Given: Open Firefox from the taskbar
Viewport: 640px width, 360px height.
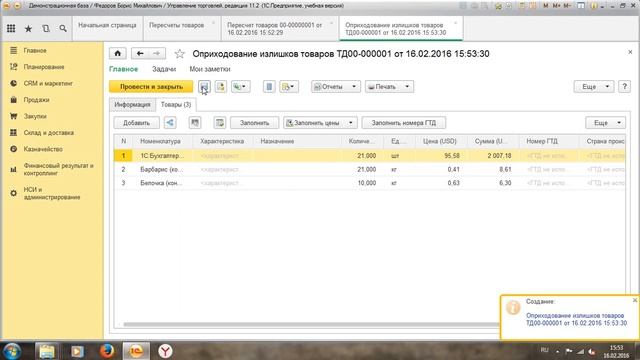Looking at the screenshot, I should [107, 351].
